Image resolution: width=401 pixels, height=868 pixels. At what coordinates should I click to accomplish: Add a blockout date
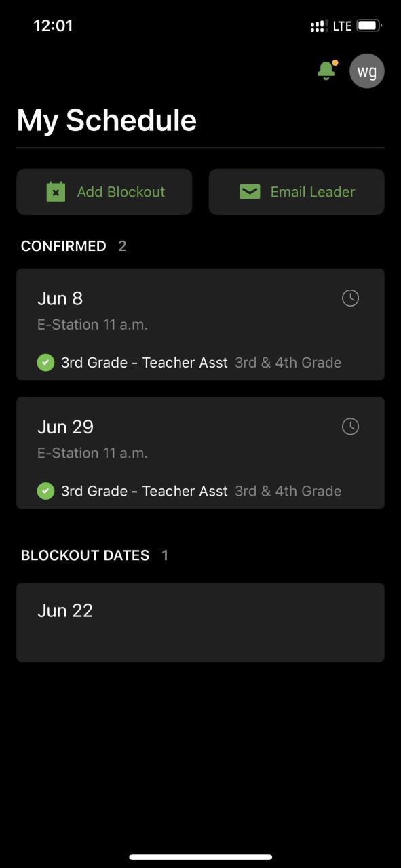coord(104,192)
